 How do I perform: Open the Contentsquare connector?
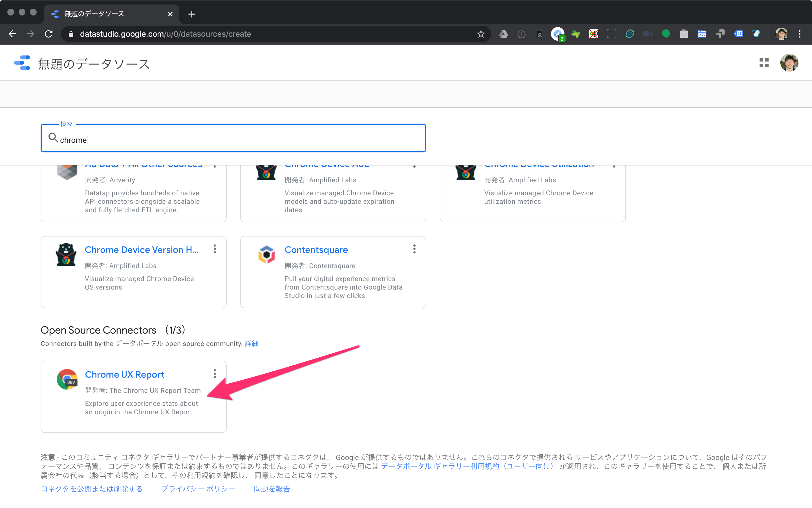tap(316, 250)
